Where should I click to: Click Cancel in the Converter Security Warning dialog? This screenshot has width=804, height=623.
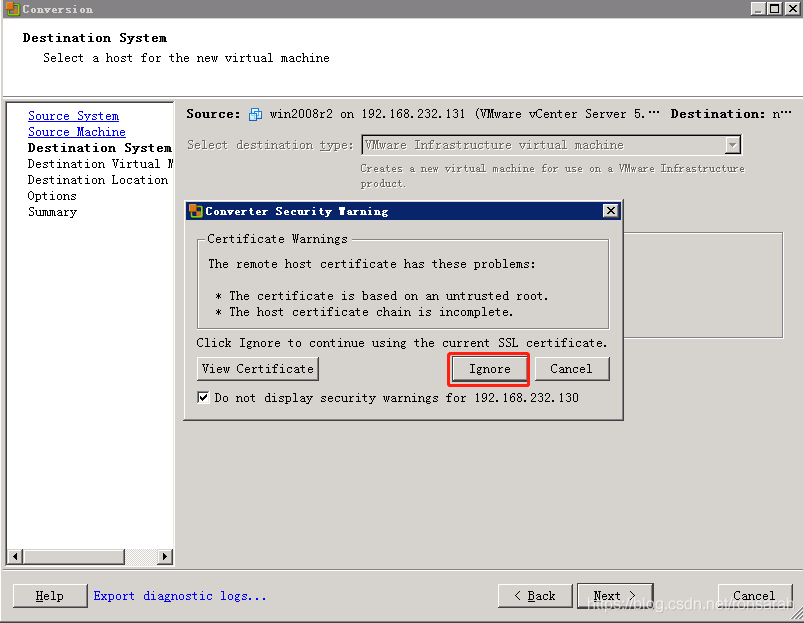[x=572, y=369]
